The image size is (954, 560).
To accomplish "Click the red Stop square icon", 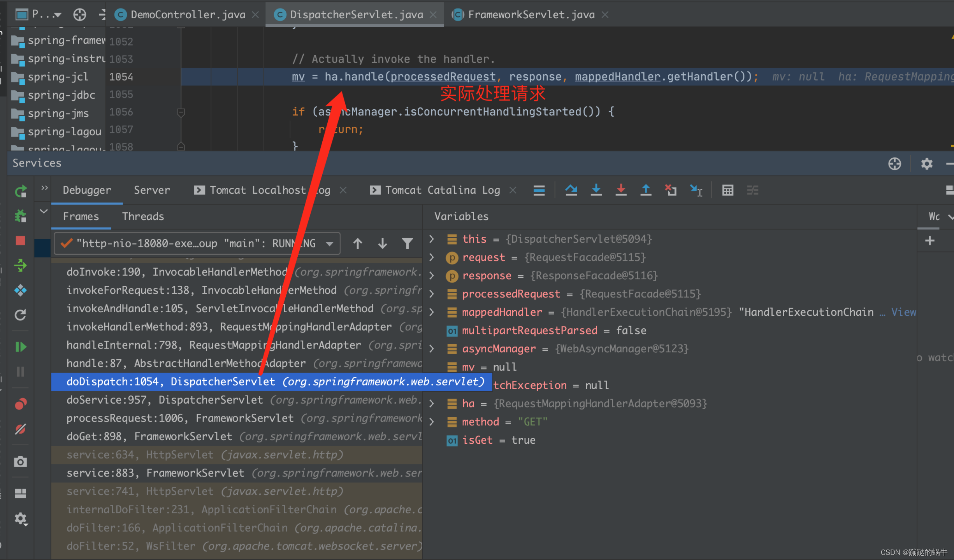I will pos(21,241).
